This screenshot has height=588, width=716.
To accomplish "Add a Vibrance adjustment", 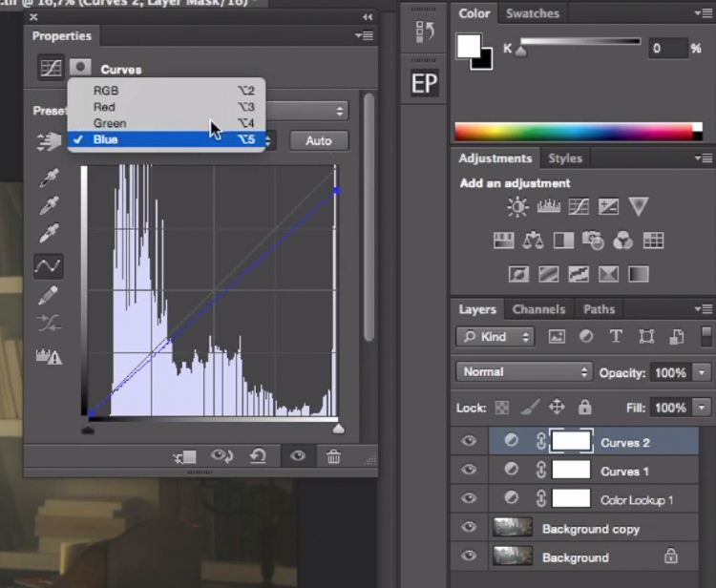I will [x=639, y=206].
